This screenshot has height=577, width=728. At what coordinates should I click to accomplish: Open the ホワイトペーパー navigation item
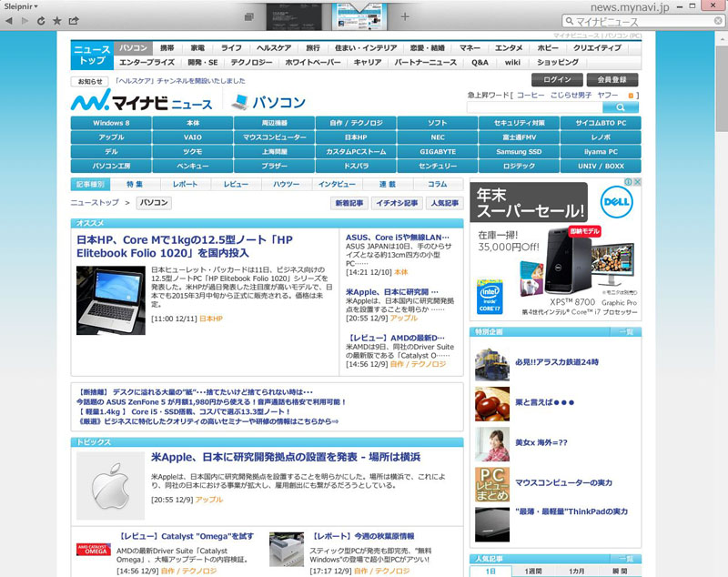[x=312, y=62]
